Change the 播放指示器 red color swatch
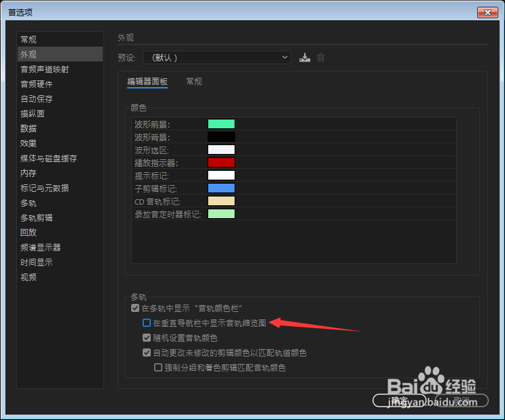This screenshot has height=420, width=505. [221, 163]
